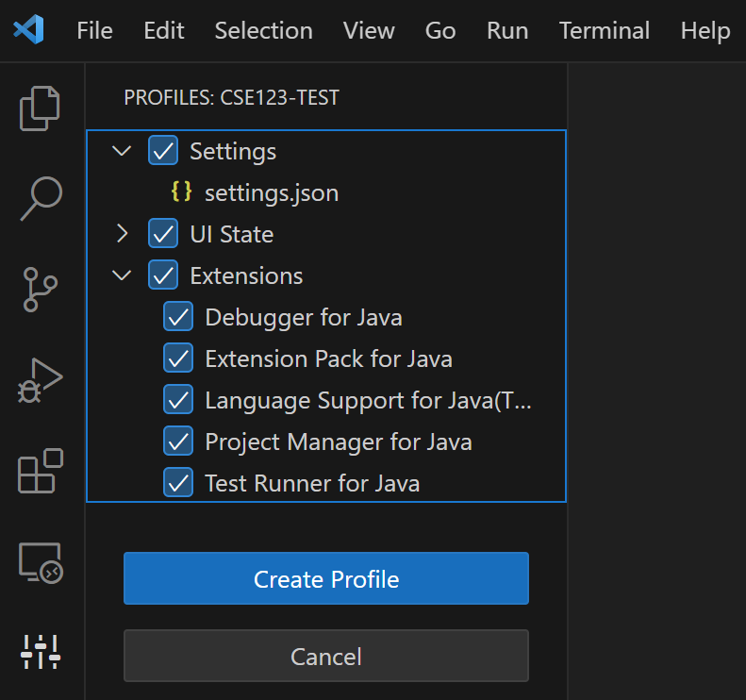Open the Remote Explorer icon
746x700 pixels.
coord(41,562)
